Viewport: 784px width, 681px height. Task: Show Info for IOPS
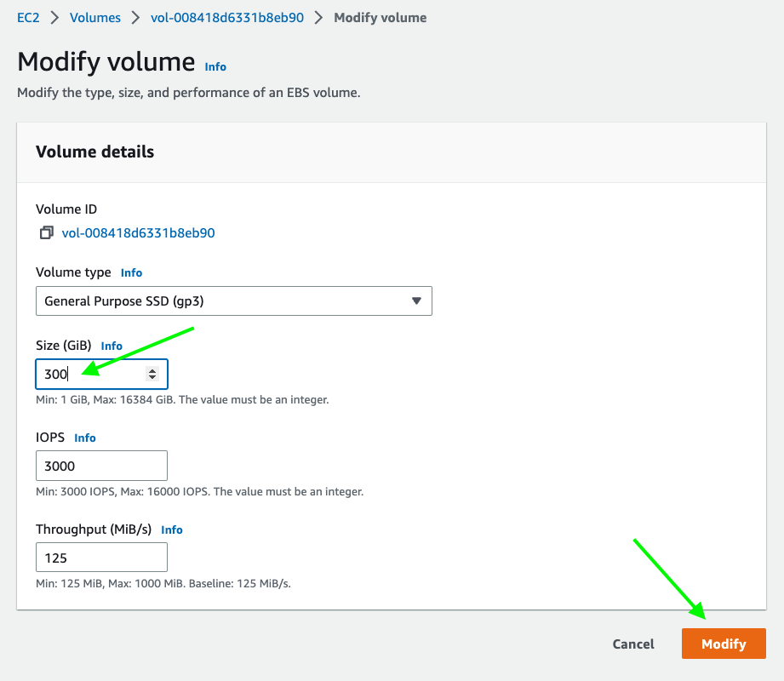85,438
